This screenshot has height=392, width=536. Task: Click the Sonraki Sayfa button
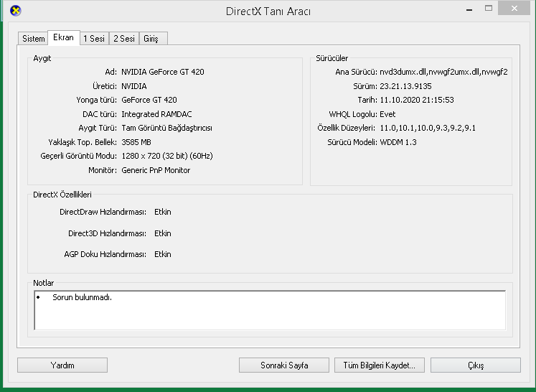pyautogui.click(x=284, y=365)
